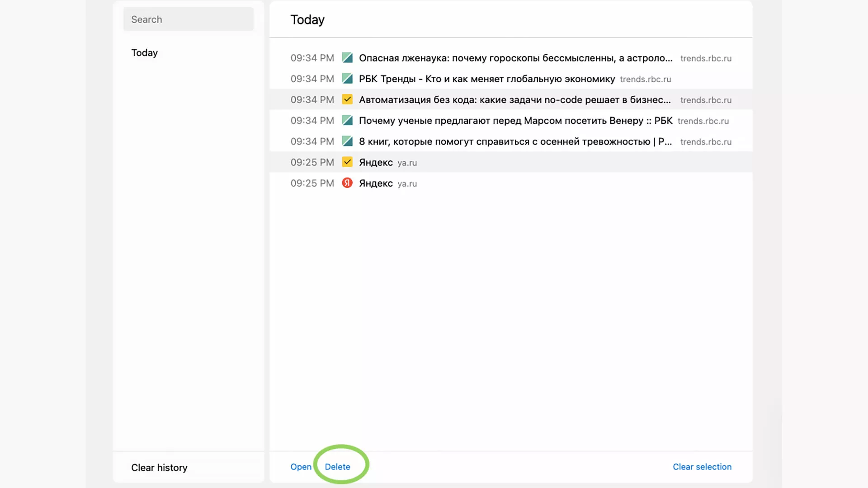Viewport: 868px width, 488px height.
Task: Click the Delete button for selected entry
Action: pyautogui.click(x=337, y=467)
